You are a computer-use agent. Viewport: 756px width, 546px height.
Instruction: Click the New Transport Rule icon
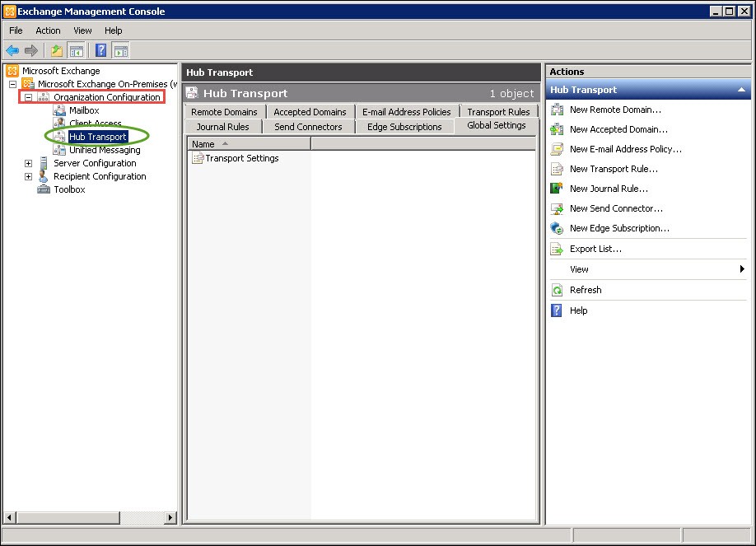[x=557, y=169]
